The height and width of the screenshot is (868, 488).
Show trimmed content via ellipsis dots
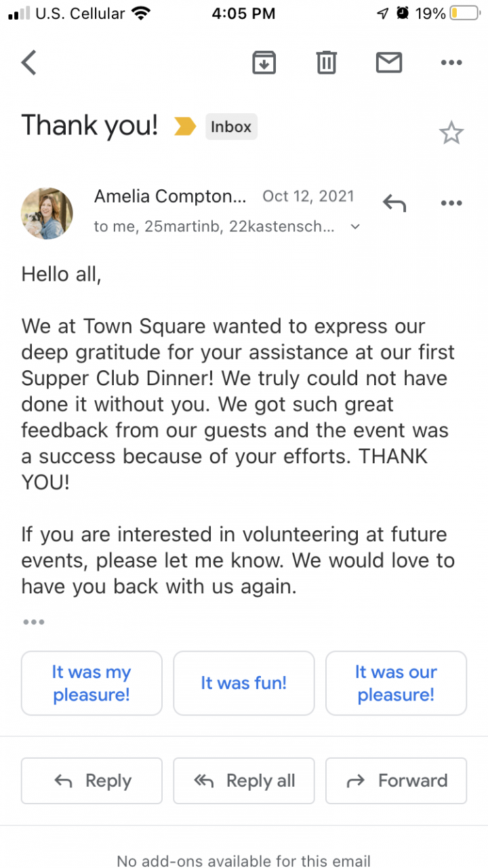(33, 622)
